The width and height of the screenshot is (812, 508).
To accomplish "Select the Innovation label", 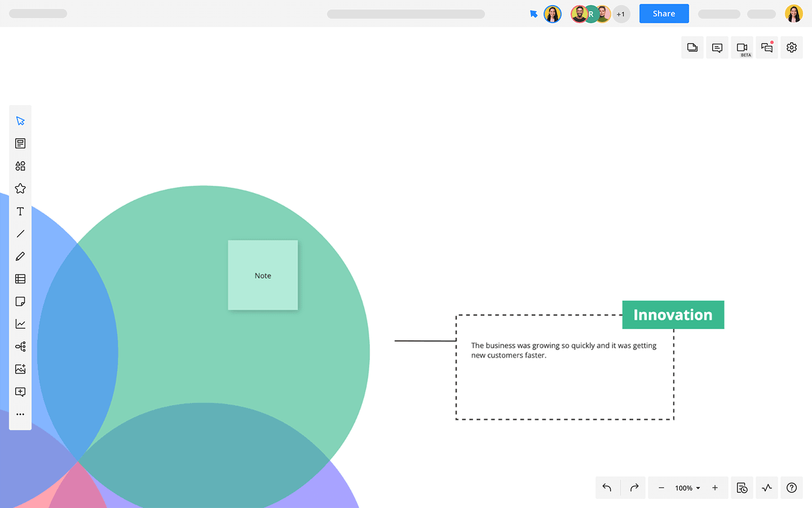I will 673,315.
